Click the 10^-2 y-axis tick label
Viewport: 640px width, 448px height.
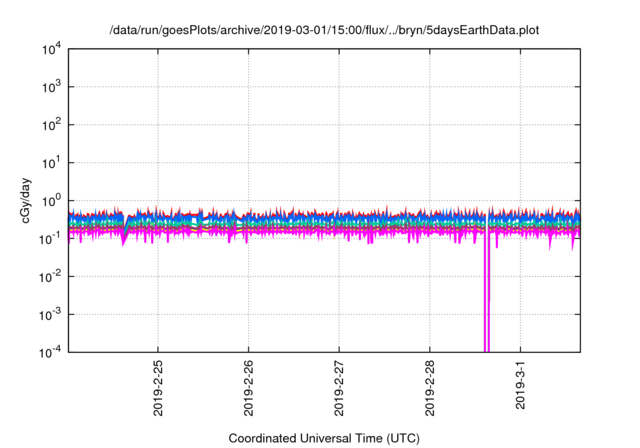50,277
